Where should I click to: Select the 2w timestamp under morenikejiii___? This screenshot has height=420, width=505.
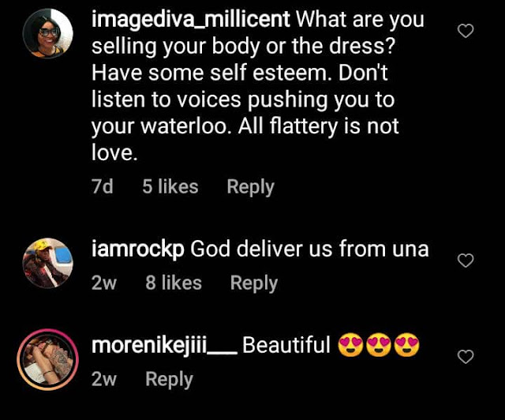click(x=103, y=379)
